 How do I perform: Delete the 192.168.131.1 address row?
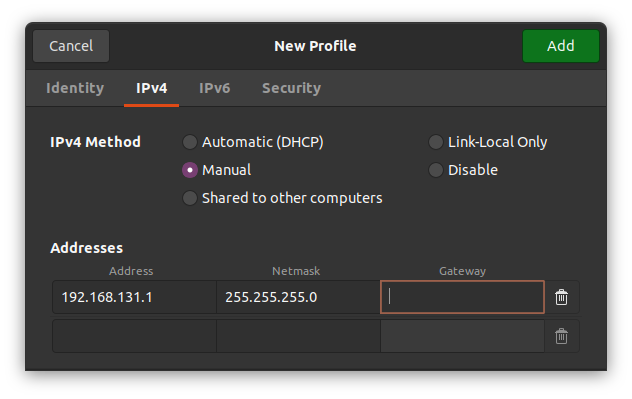coord(561,297)
